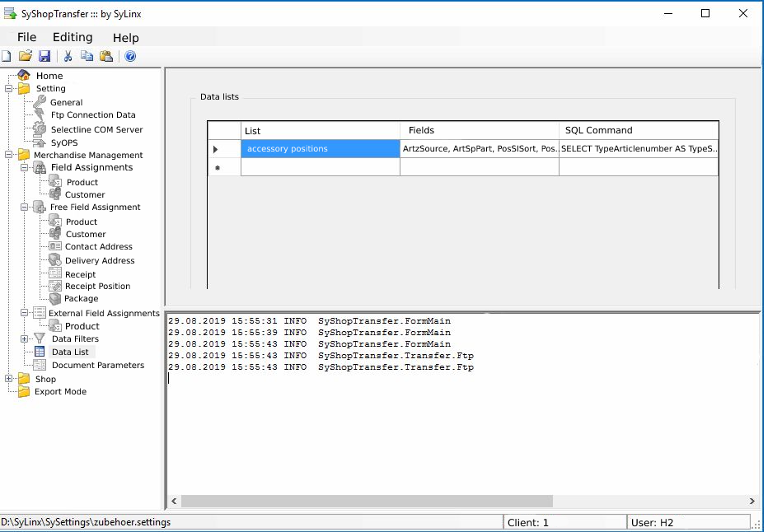
Task: Click the Data List table icon
Action: coord(40,352)
